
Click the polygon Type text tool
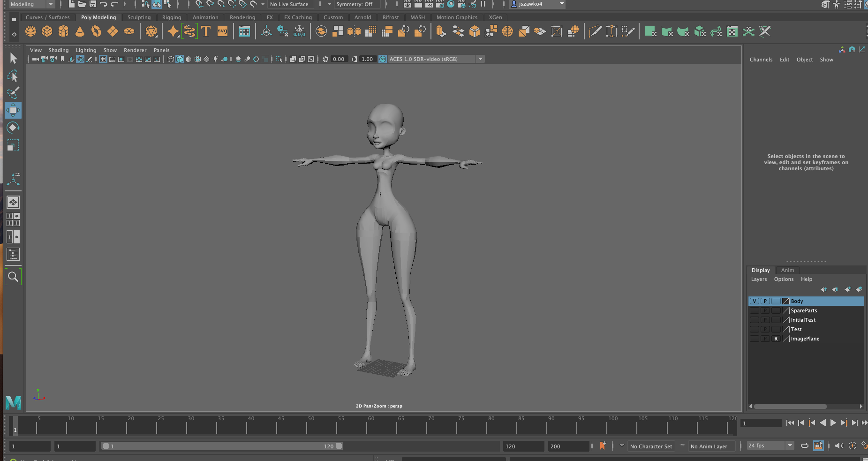click(205, 31)
